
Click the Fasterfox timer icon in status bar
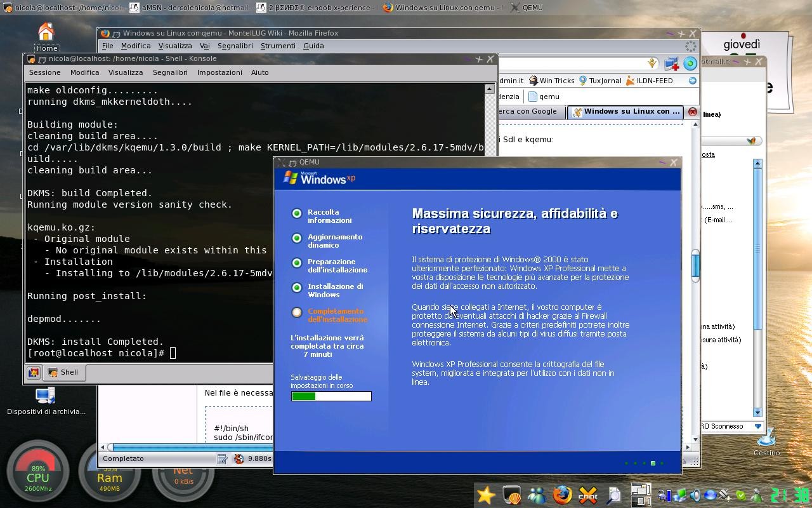pos(239,458)
